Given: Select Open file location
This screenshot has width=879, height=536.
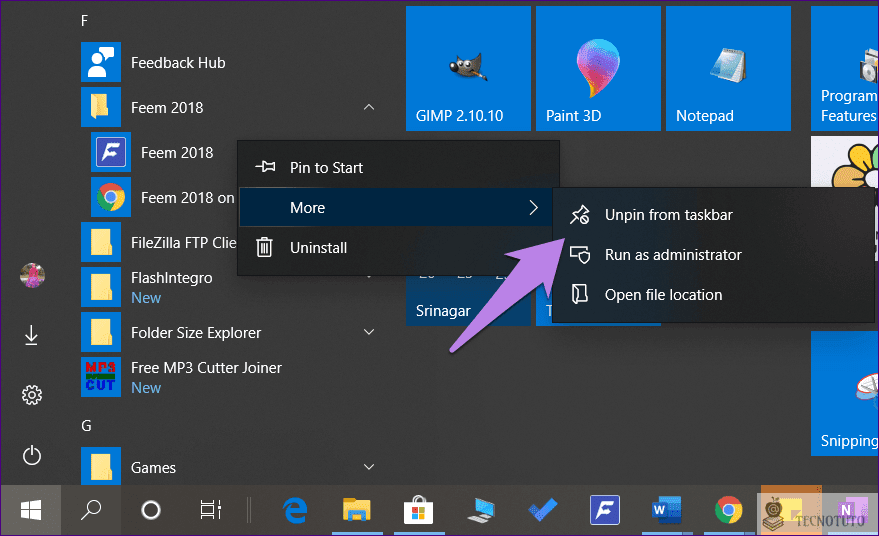Looking at the screenshot, I should tap(714, 294).
